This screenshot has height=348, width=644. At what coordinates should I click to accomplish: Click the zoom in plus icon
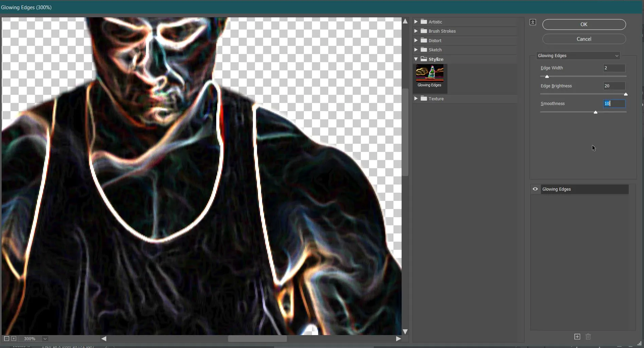point(14,338)
